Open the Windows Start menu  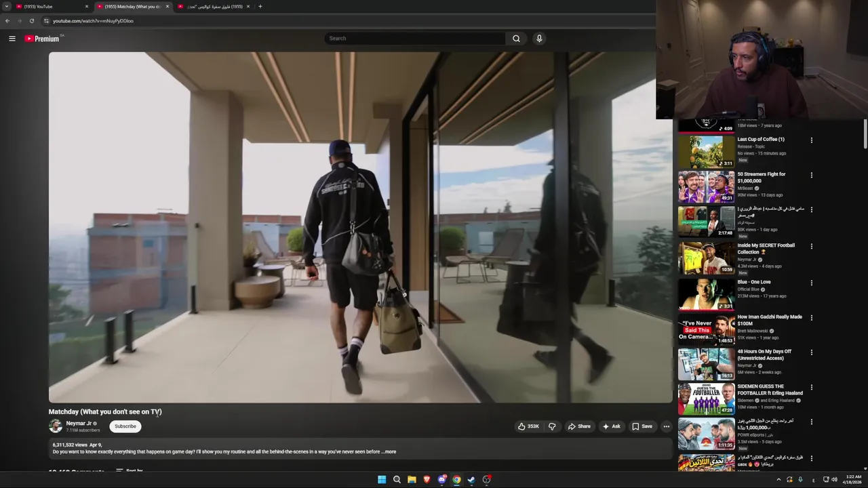pos(382,480)
